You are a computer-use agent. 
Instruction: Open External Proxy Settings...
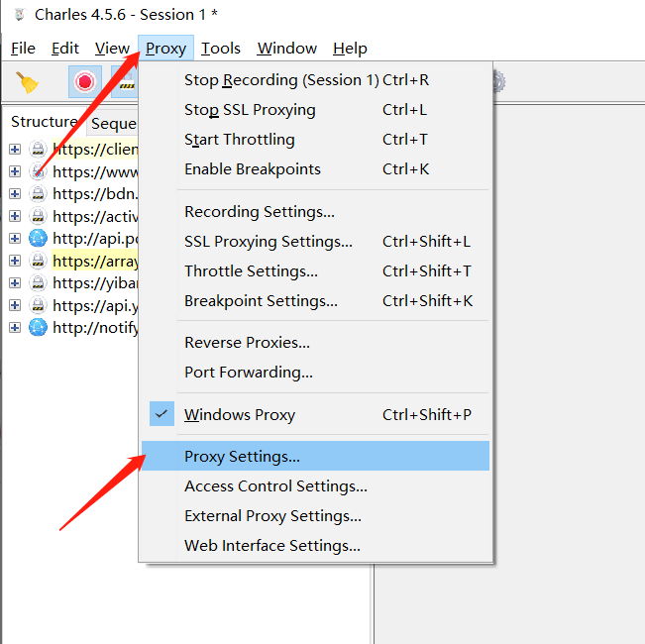[x=315, y=515]
